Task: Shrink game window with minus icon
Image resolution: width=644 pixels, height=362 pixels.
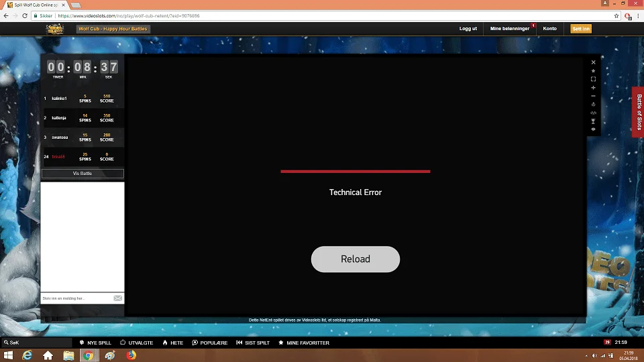Action: [x=593, y=96]
